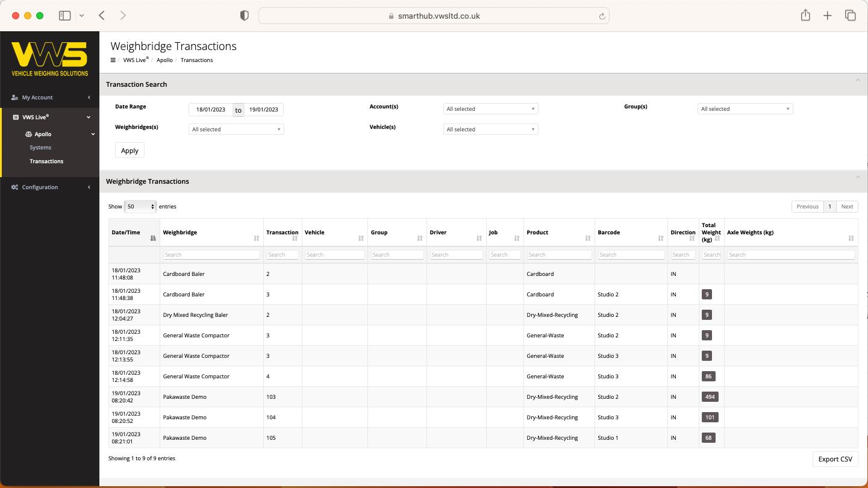Click the Apply button
Screen dimensions: 868x488
pos(130,151)
